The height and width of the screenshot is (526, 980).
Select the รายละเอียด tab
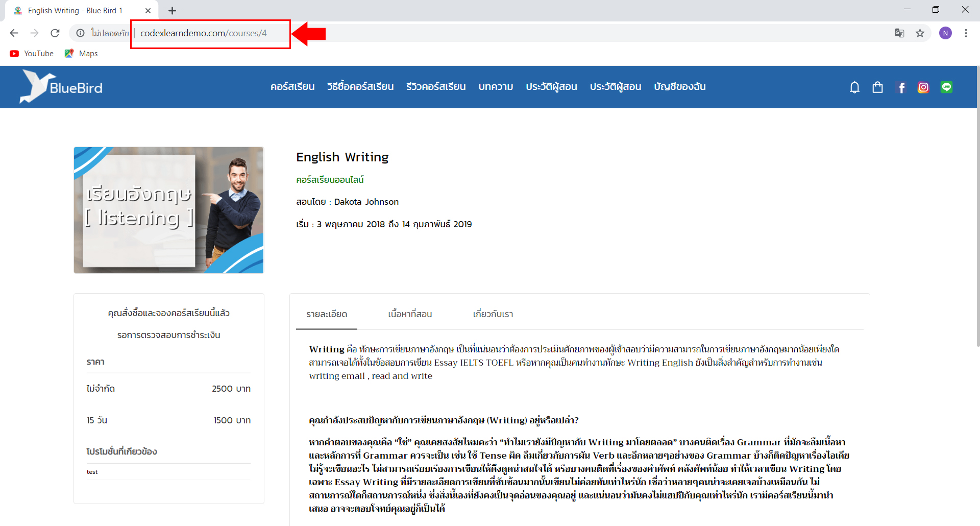327,314
